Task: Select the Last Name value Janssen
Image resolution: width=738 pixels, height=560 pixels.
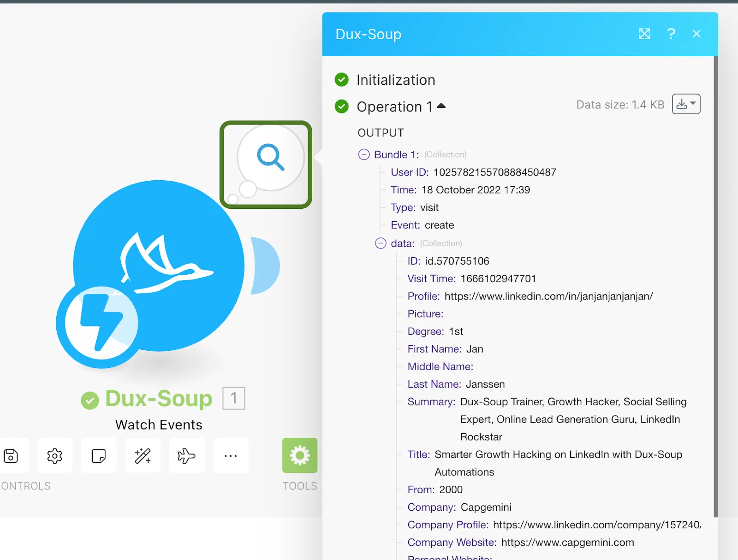Action: click(x=485, y=384)
